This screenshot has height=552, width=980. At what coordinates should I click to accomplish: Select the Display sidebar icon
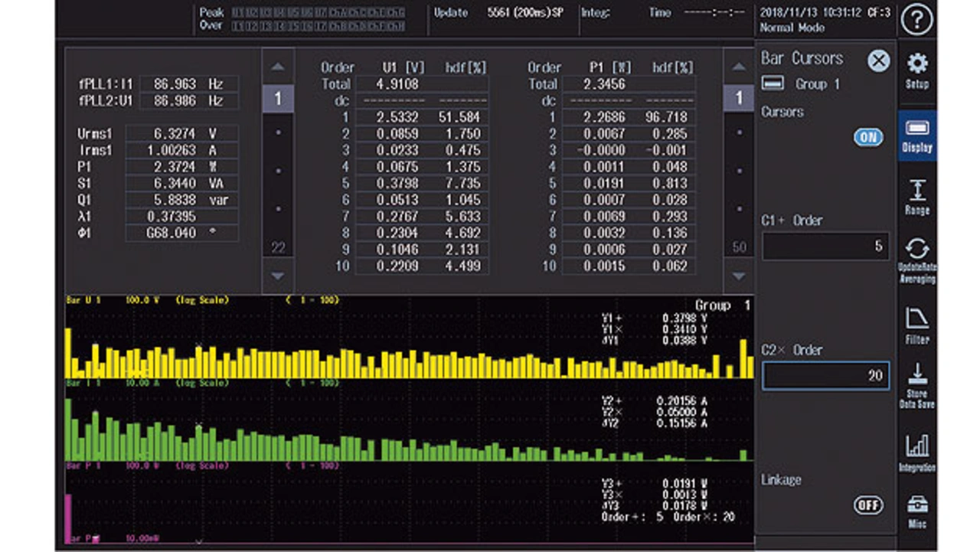(x=916, y=136)
